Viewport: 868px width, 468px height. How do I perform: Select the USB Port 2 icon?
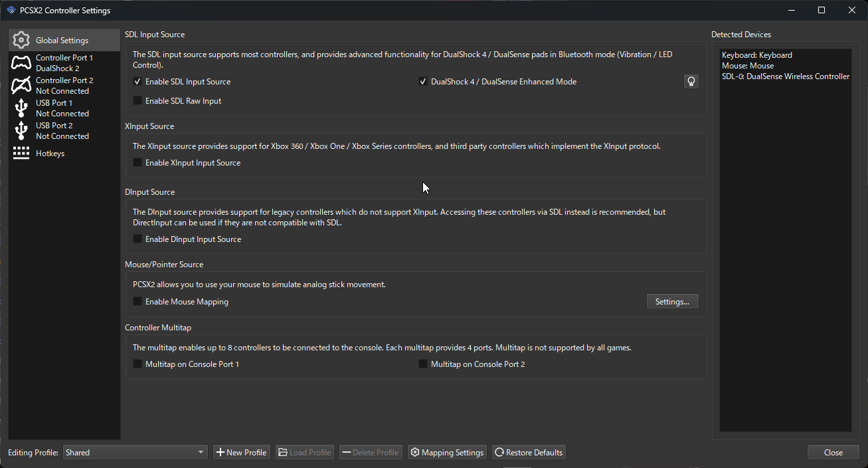[21, 131]
